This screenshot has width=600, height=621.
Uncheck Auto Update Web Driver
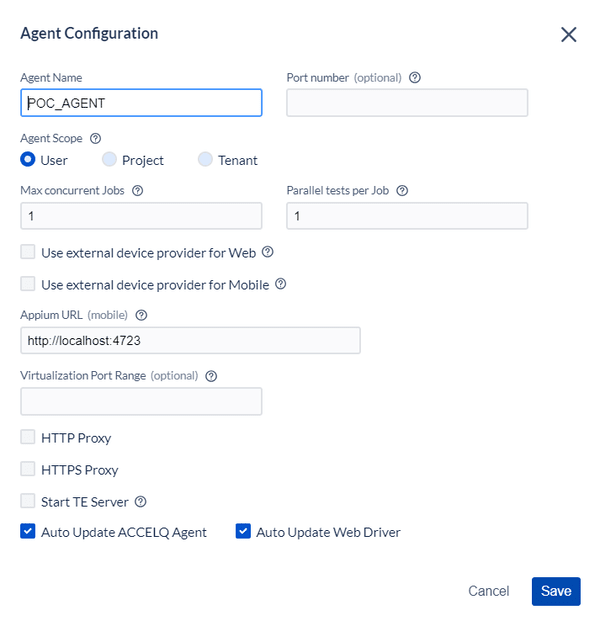click(243, 532)
